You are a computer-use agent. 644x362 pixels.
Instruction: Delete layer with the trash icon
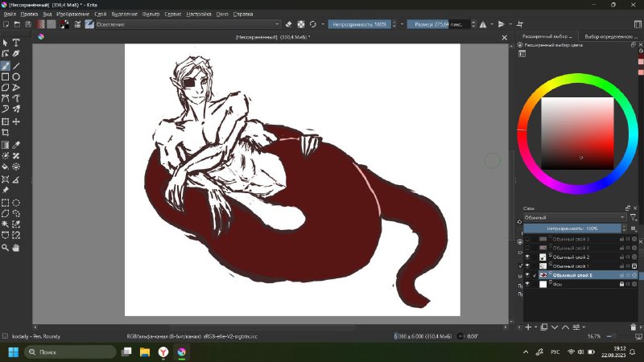click(633, 327)
